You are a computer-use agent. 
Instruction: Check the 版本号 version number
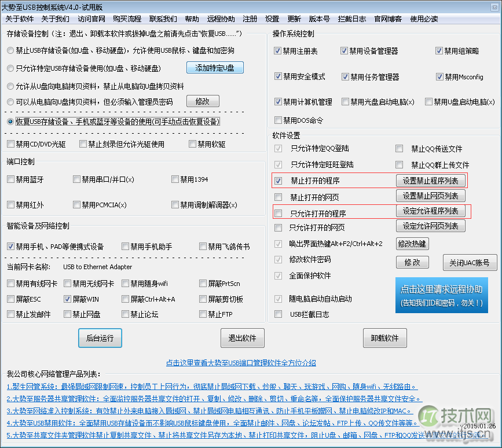[x=319, y=19]
